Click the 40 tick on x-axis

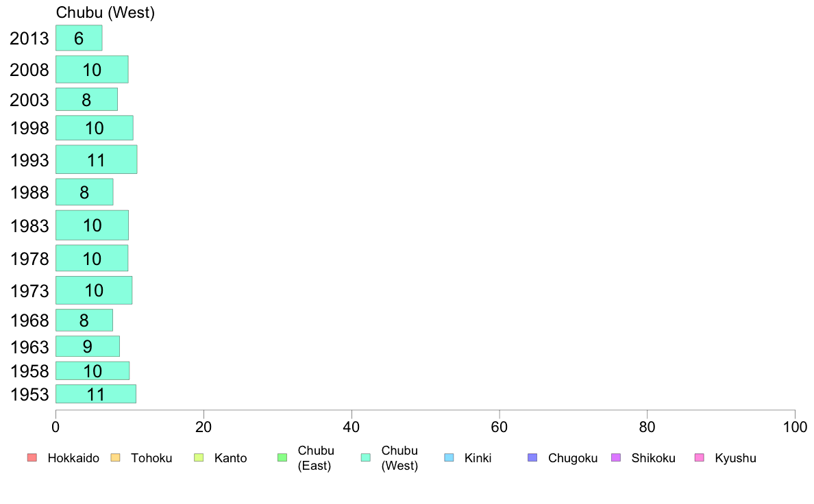coord(351,427)
